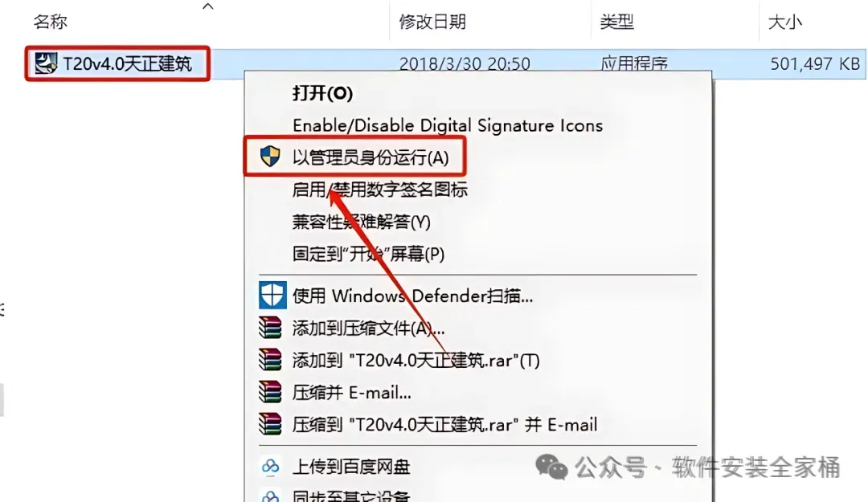Click WinRAR icon next to 压缩到 rar 并 E-mail
Screen dimensions: 868x502
[x=270, y=424]
